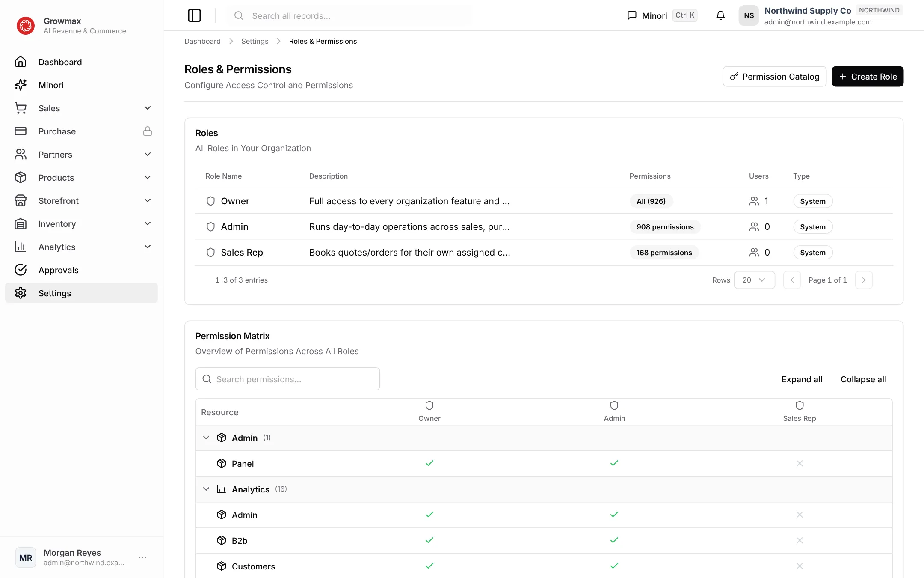Viewport: 924px width, 578px height.
Task: Open the Rows per page dropdown
Action: coord(755,280)
